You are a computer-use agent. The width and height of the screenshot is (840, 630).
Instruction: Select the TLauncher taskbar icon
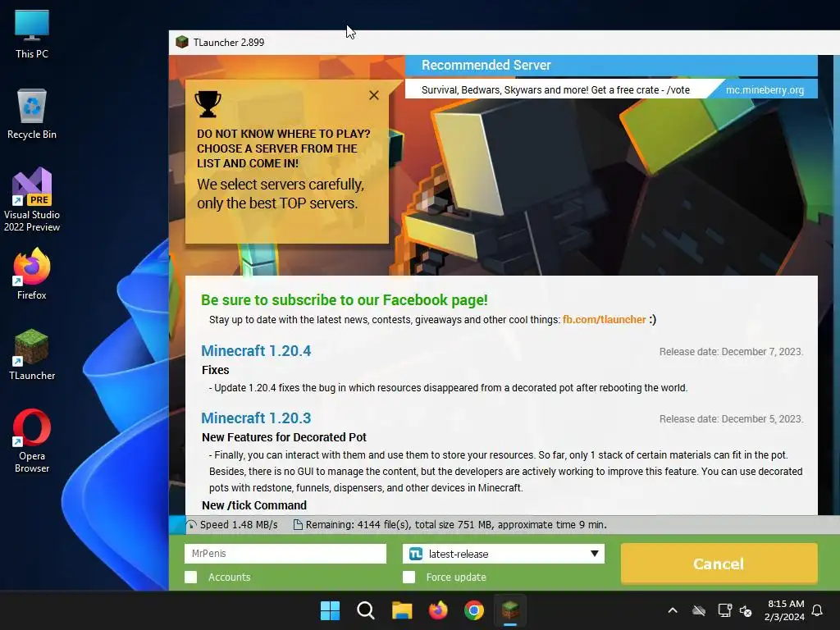click(510, 610)
